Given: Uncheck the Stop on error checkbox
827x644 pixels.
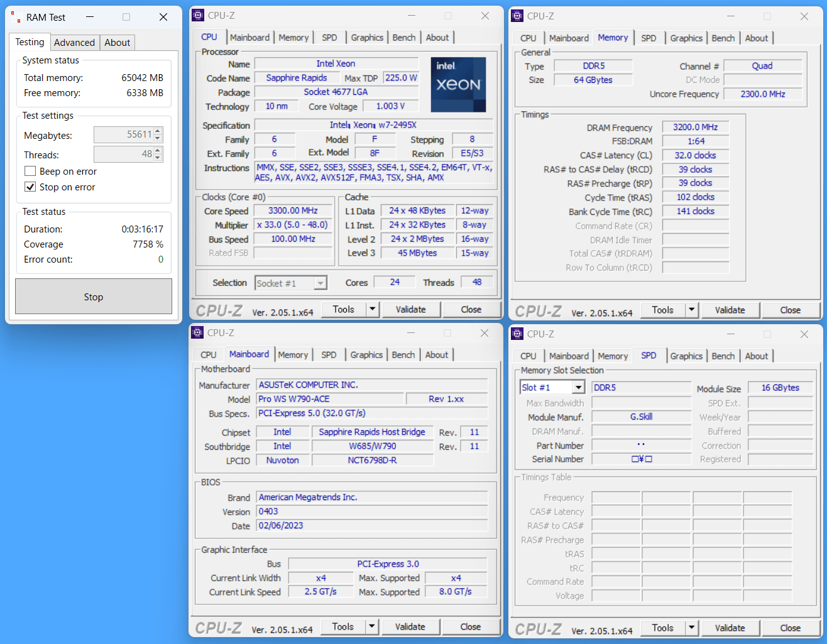Looking at the screenshot, I should click(x=30, y=187).
